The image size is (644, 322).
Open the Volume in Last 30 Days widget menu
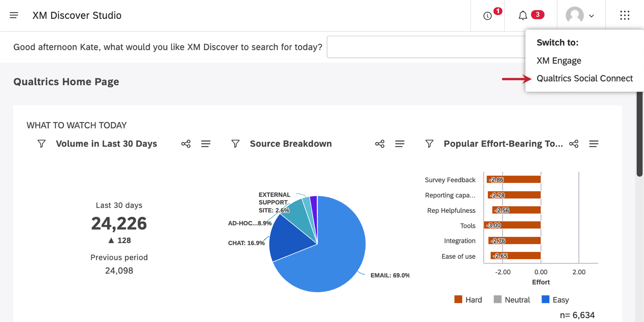pyautogui.click(x=206, y=144)
